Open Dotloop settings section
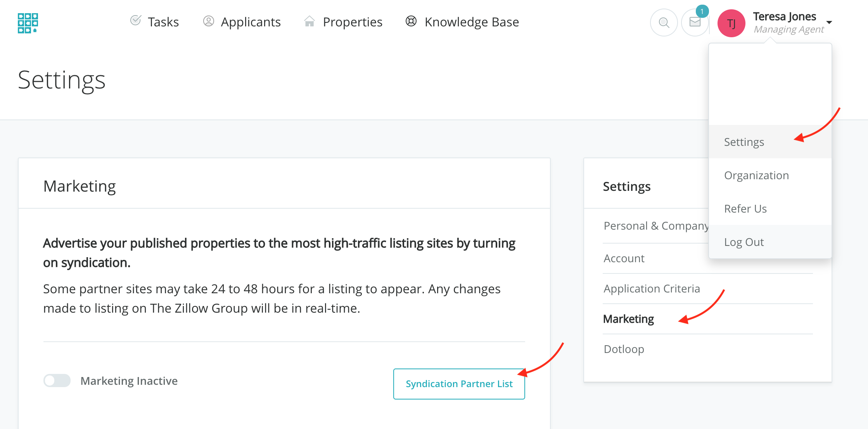This screenshot has width=868, height=429. pos(624,349)
